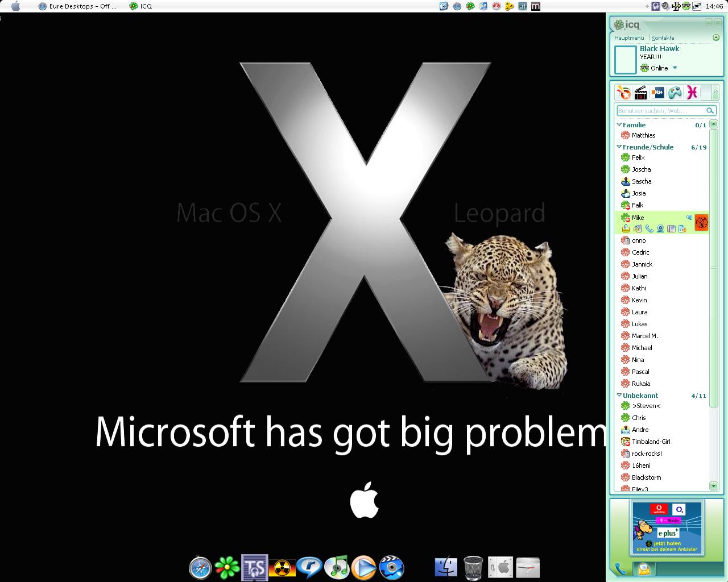The image size is (728, 582).
Task: Click contact list scrollbar up arrow
Action: pyautogui.click(x=714, y=124)
